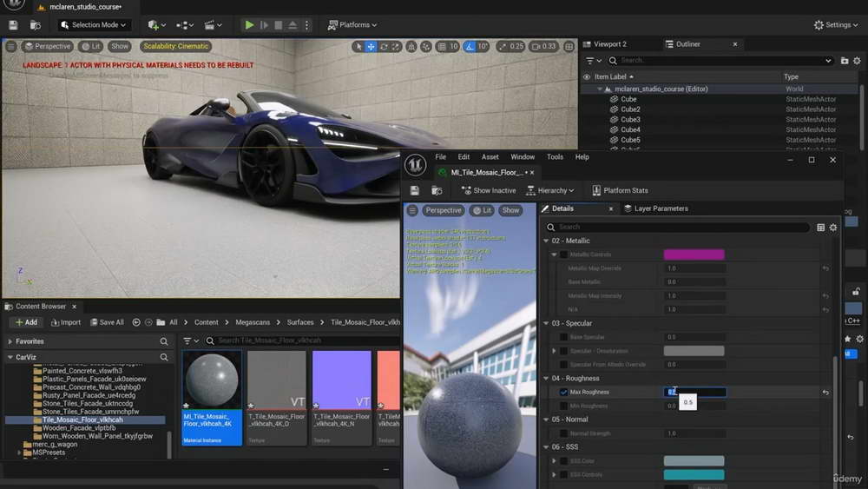868x489 pixels.
Task: Click the Platform Stats button
Action: tap(620, 190)
